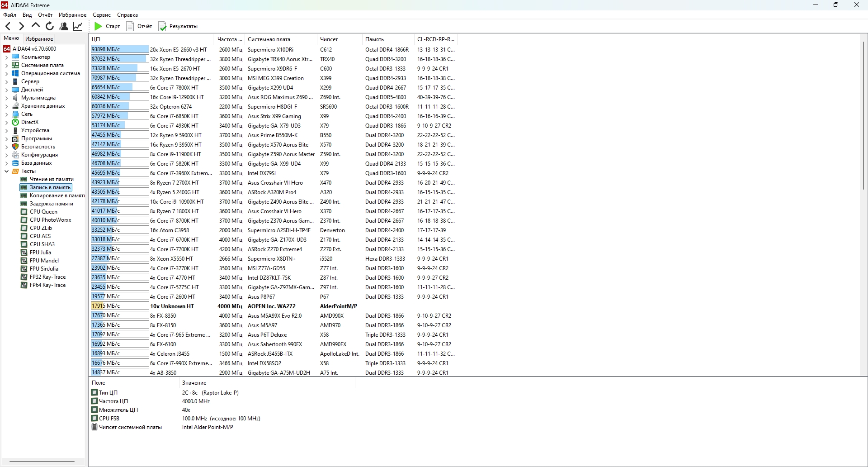The image size is (868, 467).
Task: Expand the Системная плата tree node
Action: 6,66
